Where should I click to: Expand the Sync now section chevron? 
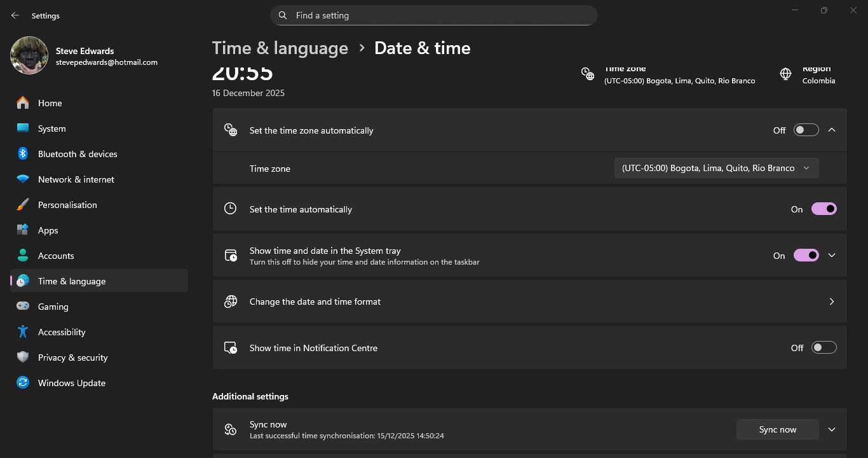[831, 429]
